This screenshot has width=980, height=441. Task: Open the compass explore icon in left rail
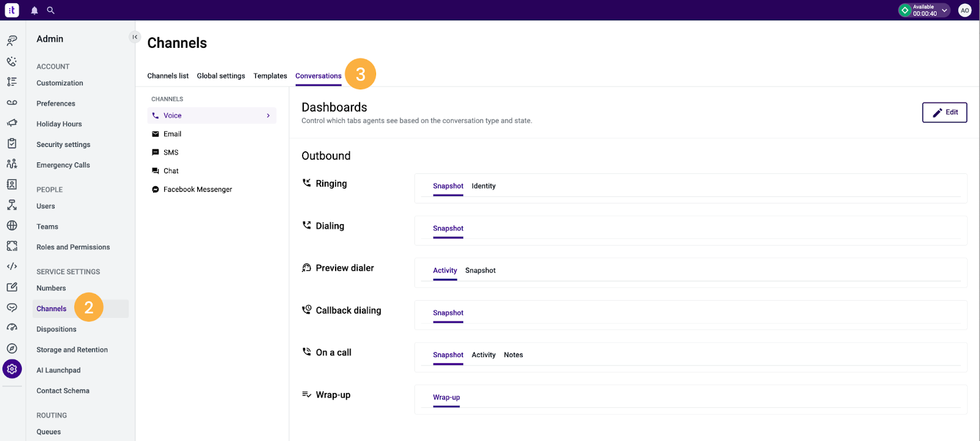tap(12, 349)
